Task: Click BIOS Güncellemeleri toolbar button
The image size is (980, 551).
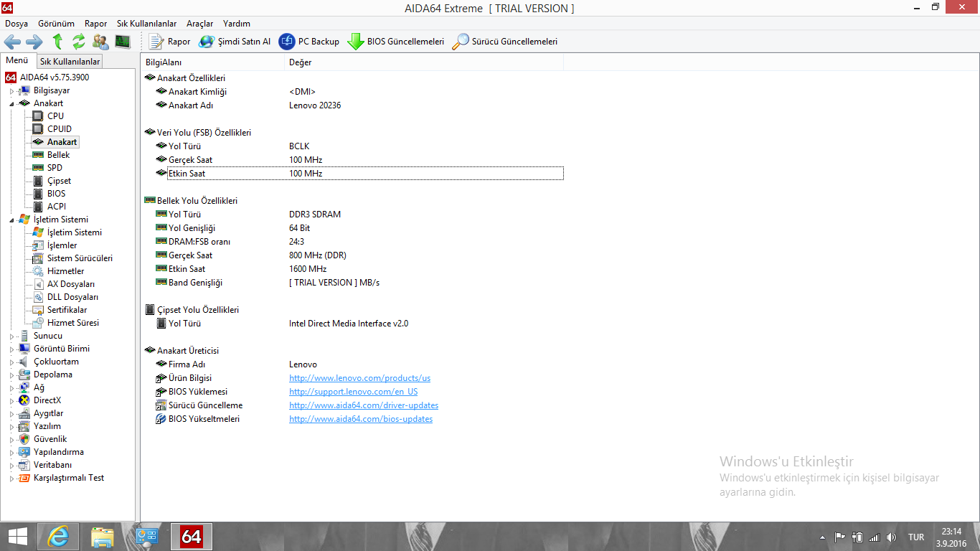Action: tap(396, 42)
